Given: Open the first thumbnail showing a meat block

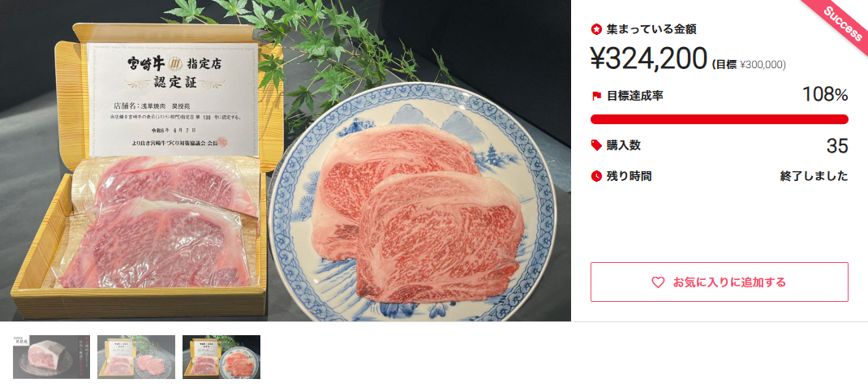Looking at the screenshot, I should point(51,357).
